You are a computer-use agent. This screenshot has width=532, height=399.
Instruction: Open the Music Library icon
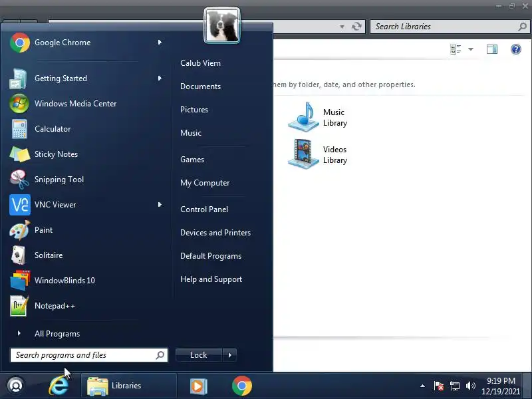(303, 117)
